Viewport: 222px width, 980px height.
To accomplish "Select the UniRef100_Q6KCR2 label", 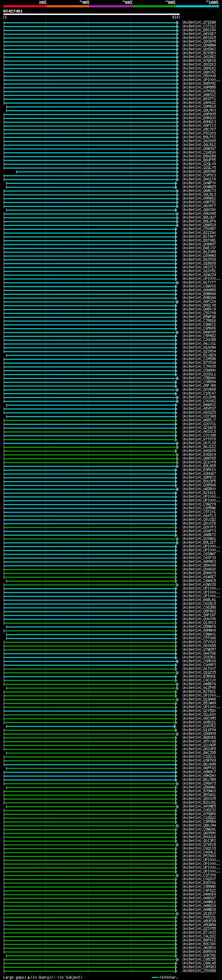I will tap(199, 72).
